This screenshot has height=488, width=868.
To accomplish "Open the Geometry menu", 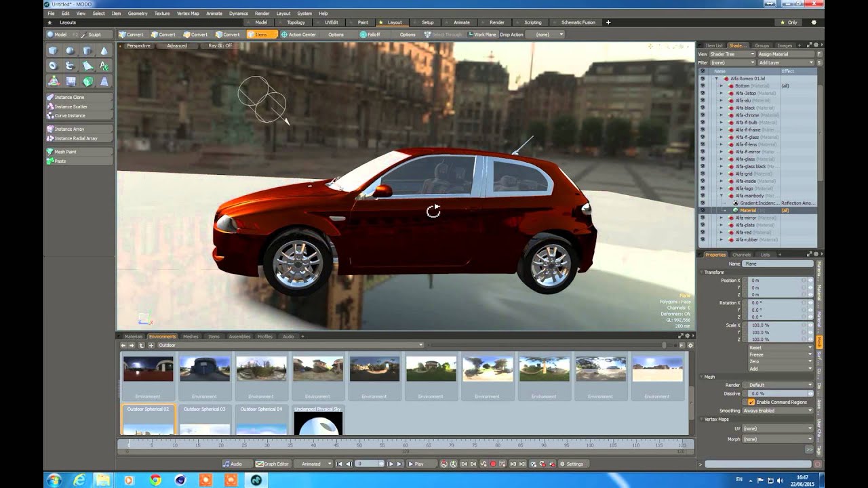I will tap(138, 14).
